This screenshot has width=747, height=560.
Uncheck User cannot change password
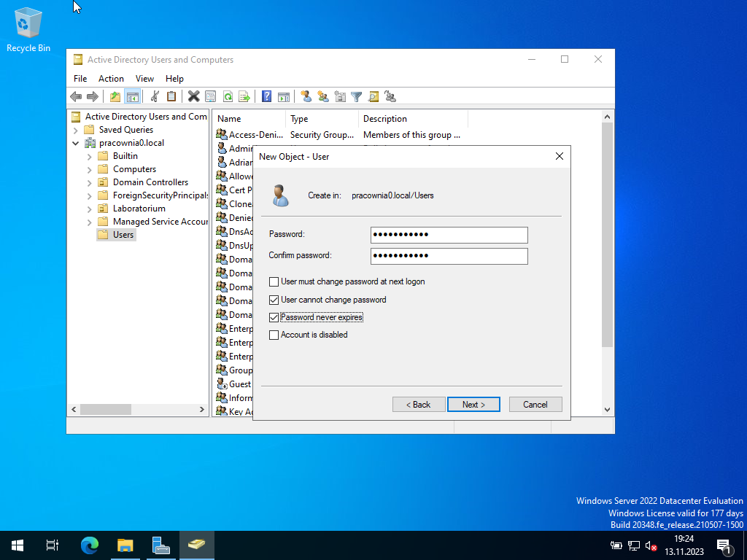pyautogui.click(x=274, y=300)
